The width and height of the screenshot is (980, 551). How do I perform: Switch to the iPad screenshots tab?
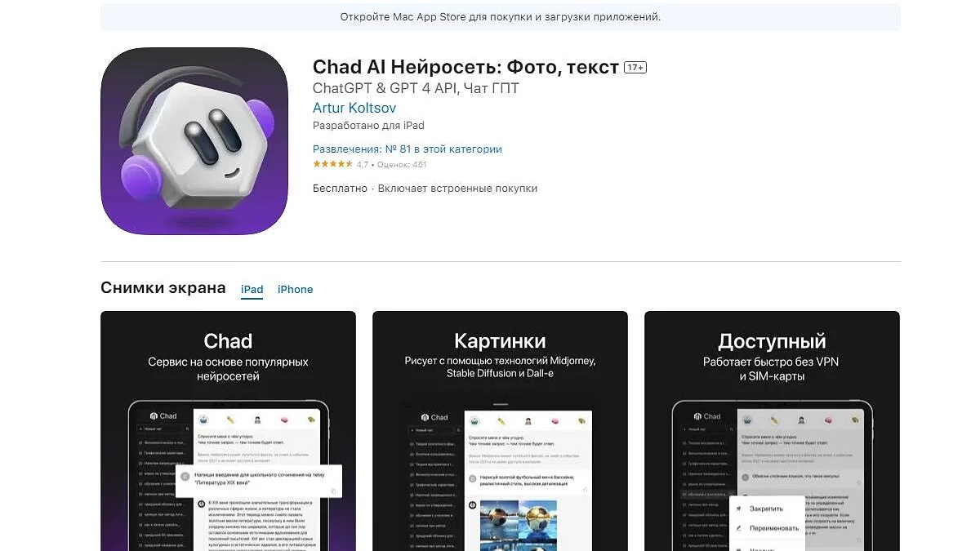(x=252, y=290)
